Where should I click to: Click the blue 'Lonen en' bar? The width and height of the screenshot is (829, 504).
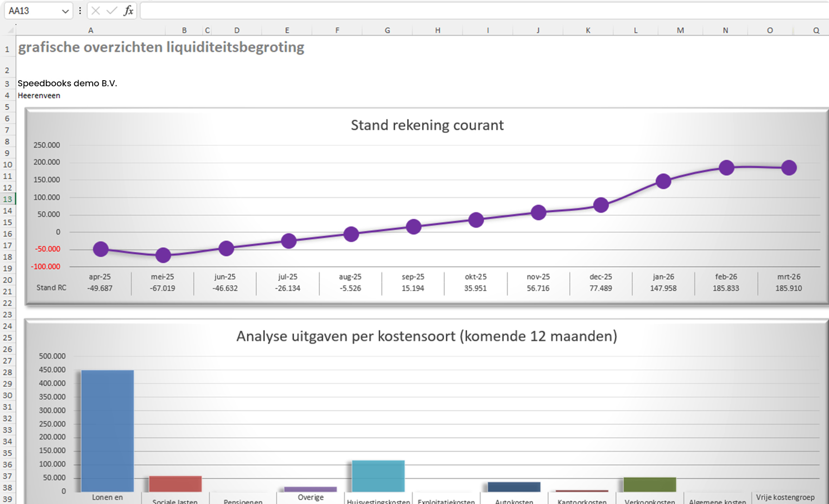coord(108,431)
